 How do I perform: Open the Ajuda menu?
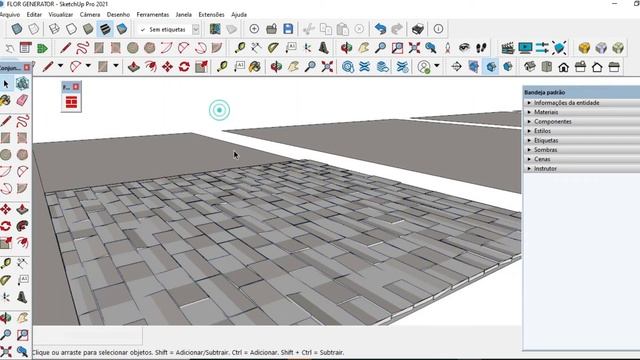[x=239, y=14]
